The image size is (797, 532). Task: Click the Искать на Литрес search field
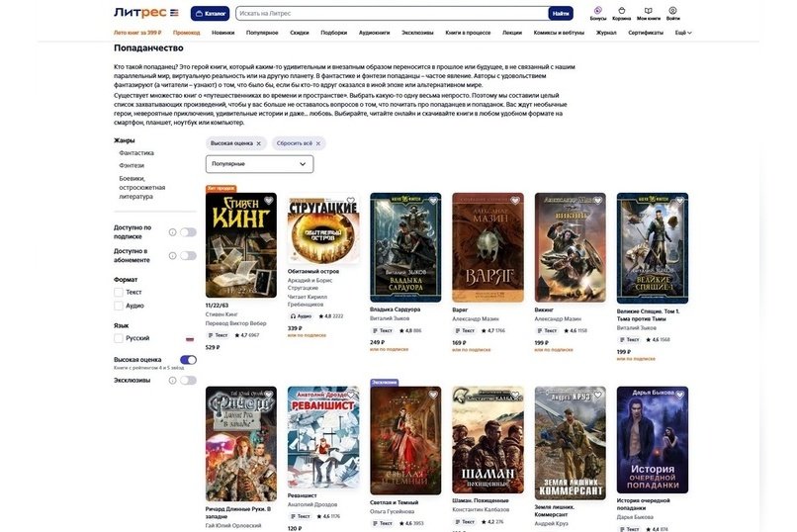tap(392, 14)
